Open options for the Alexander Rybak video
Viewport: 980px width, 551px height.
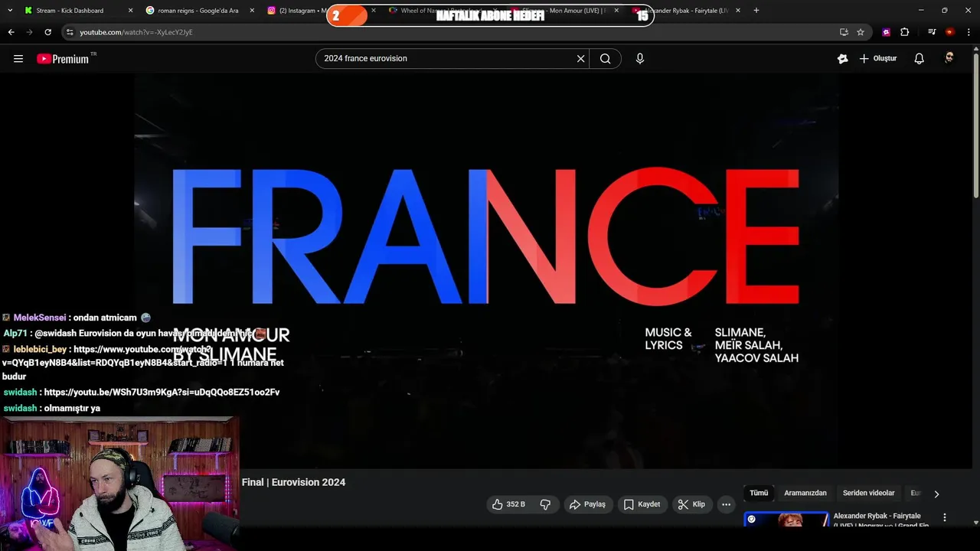(944, 518)
